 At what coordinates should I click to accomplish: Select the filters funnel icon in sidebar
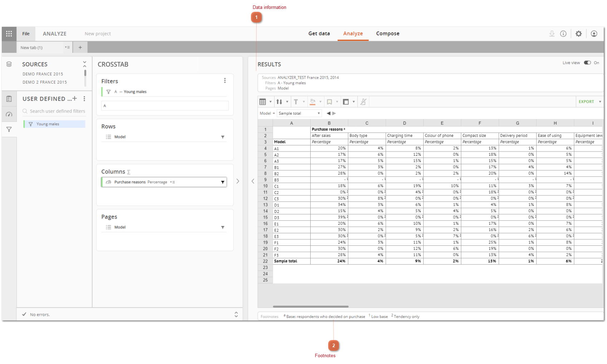tap(9, 129)
